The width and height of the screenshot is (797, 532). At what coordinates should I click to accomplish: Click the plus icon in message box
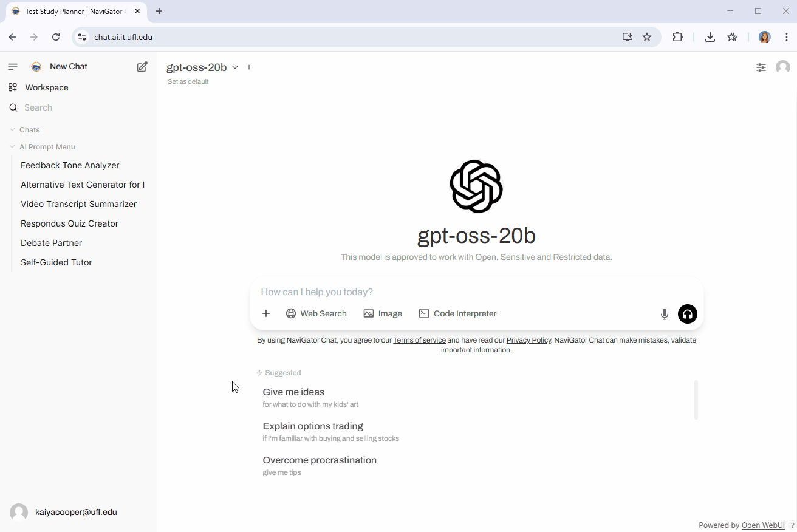pyautogui.click(x=266, y=314)
